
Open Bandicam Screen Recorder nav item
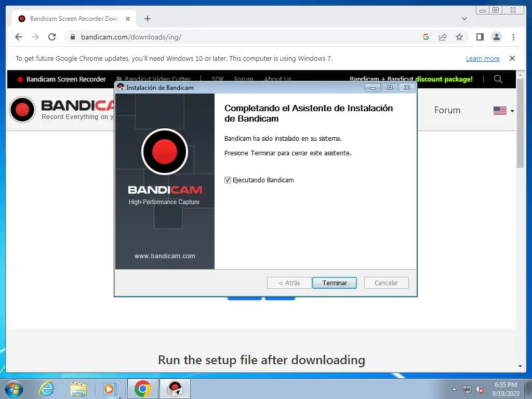pos(62,79)
